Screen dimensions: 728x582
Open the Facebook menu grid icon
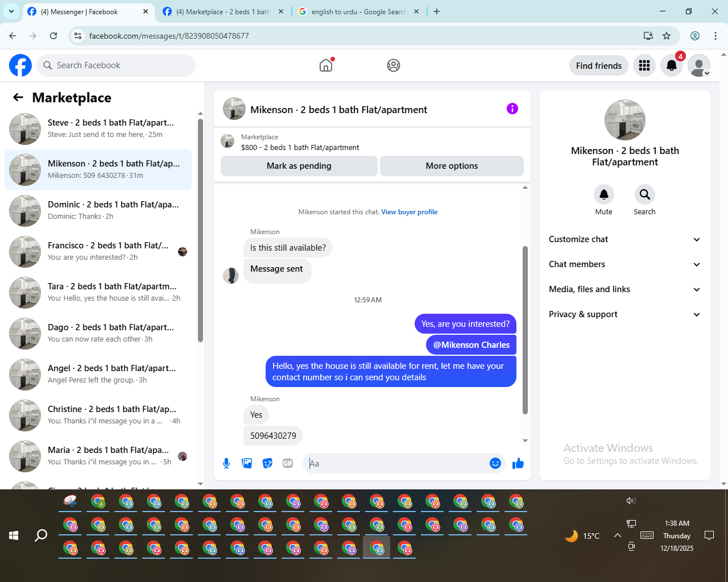pyautogui.click(x=644, y=65)
